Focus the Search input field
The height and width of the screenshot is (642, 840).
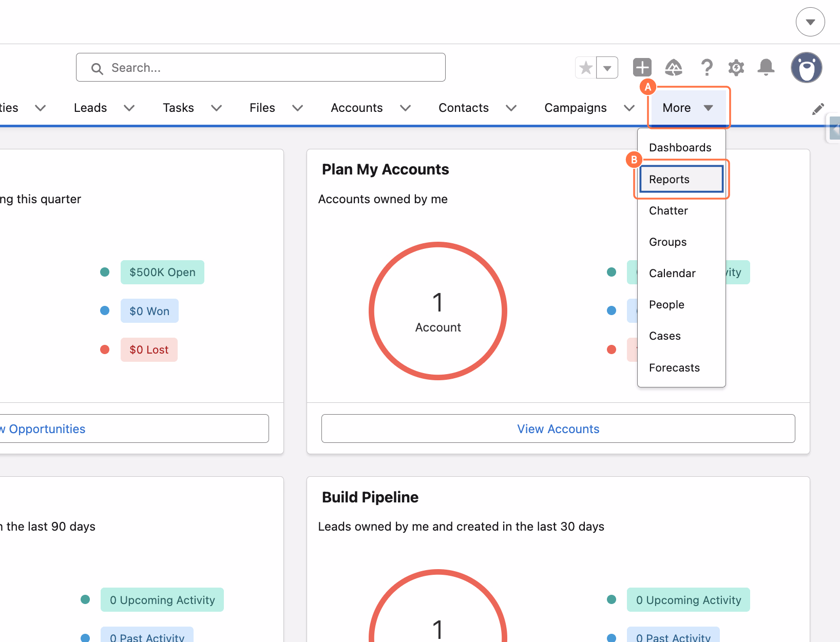(x=261, y=67)
